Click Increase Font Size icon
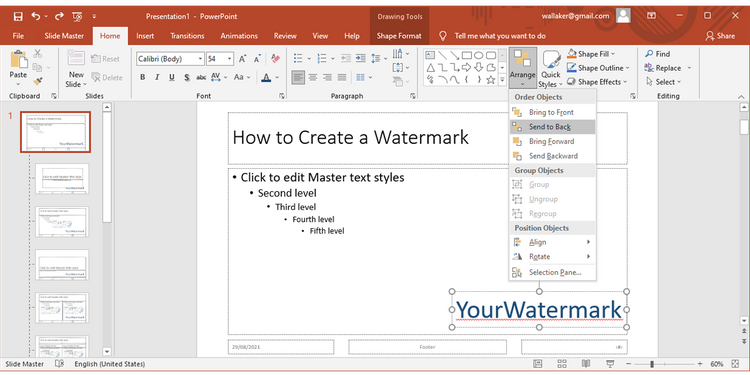This screenshot has height=375, width=750. tap(243, 59)
